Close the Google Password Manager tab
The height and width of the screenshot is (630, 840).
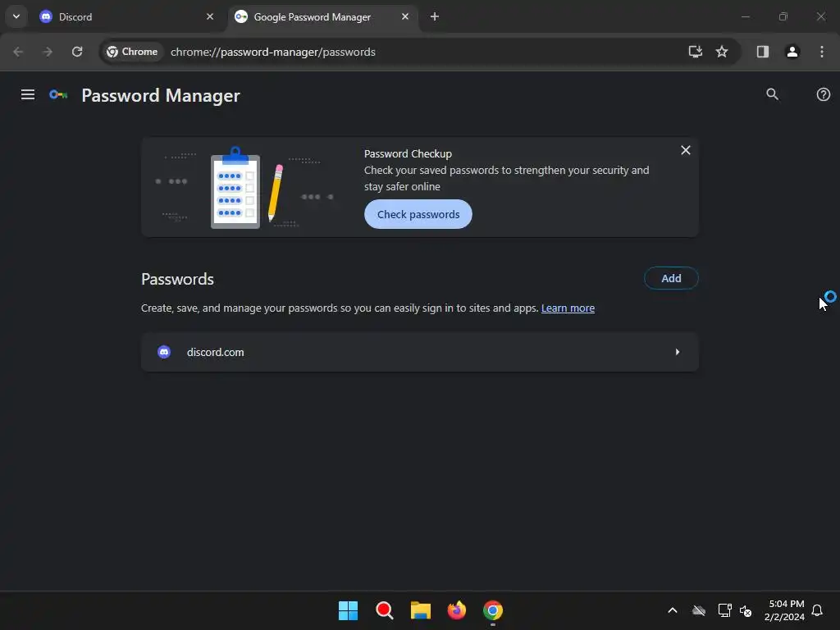coord(405,16)
